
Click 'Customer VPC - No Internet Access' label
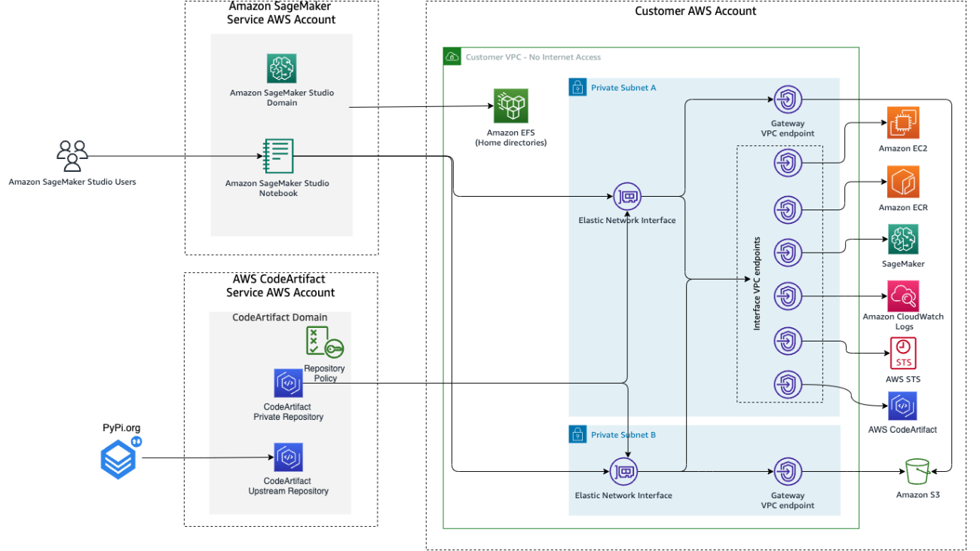click(533, 57)
